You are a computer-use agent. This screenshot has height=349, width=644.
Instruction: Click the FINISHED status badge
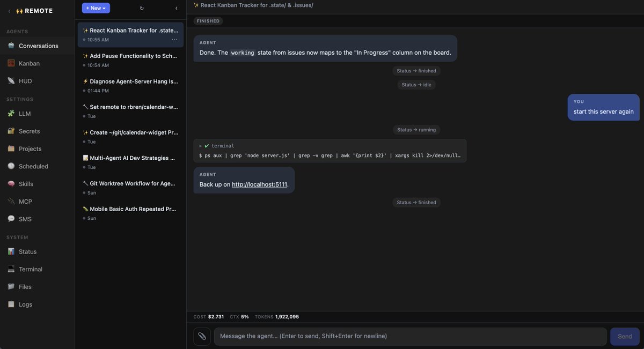click(208, 21)
